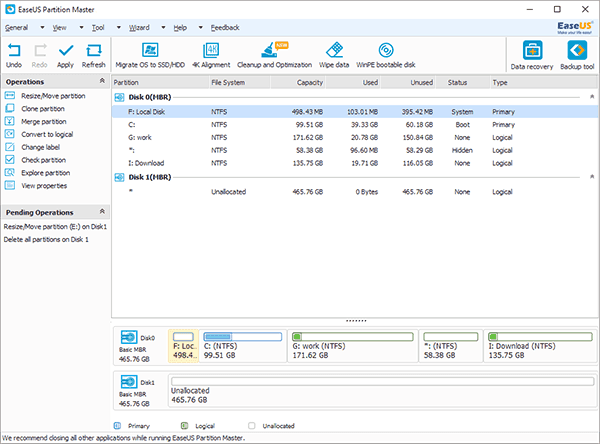Select the G: work partition row
This screenshot has height=444, width=600.
(x=355, y=137)
